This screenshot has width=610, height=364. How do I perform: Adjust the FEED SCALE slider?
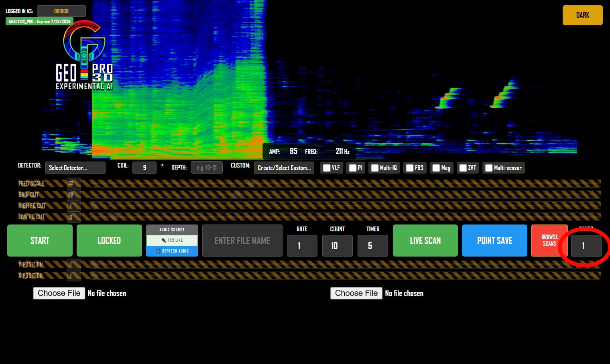[345, 183]
